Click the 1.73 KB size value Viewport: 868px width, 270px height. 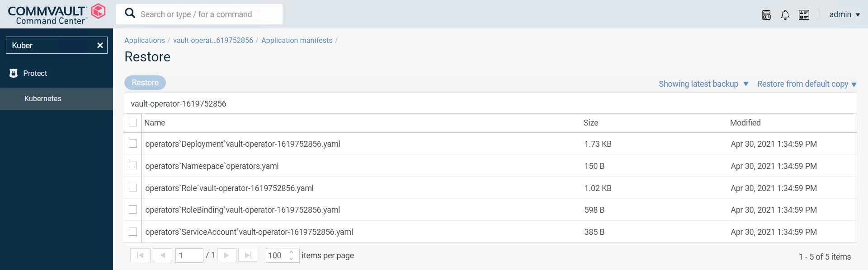pos(598,144)
